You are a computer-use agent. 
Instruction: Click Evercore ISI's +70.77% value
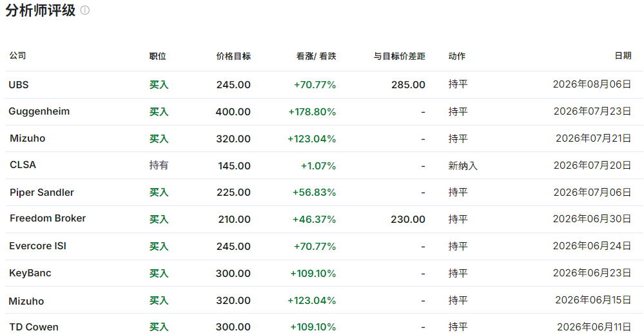[x=315, y=246]
